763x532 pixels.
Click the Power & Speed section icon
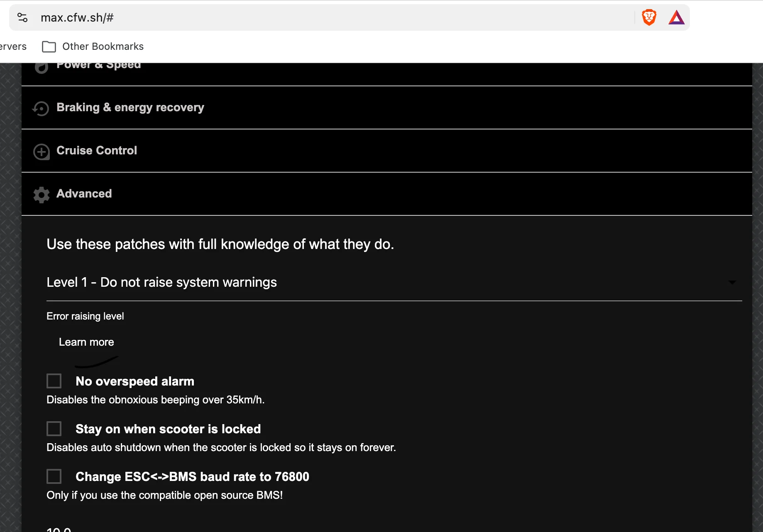click(x=41, y=68)
